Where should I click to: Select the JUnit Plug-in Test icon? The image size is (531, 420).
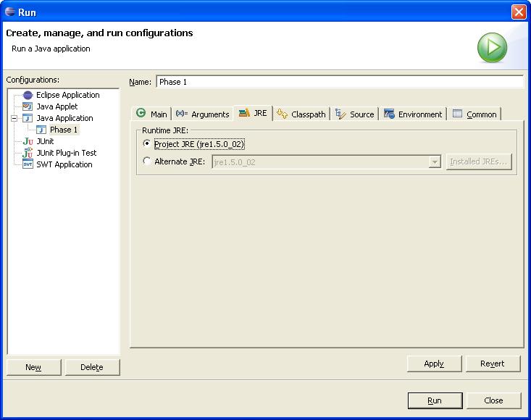28,153
